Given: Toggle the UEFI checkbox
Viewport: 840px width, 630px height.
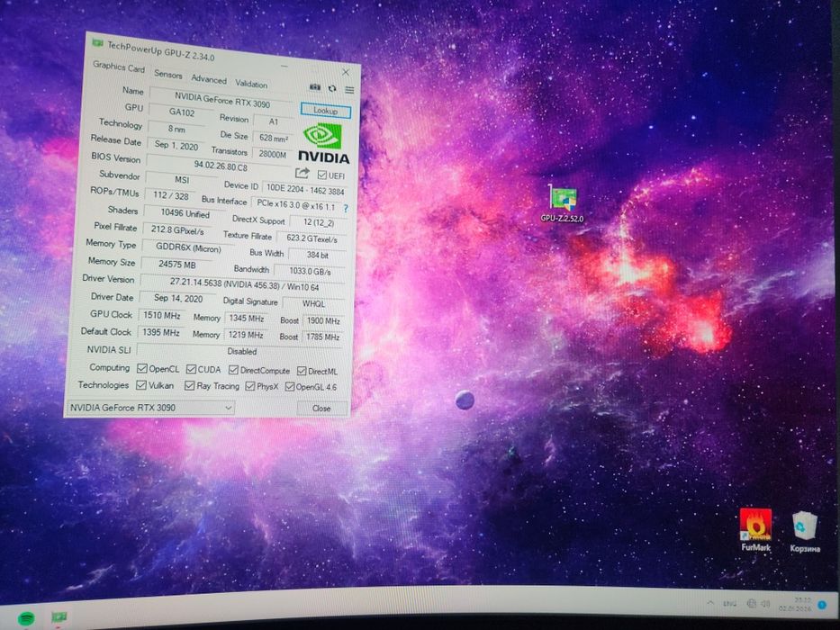Looking at the screenshot, I should 322,175.
